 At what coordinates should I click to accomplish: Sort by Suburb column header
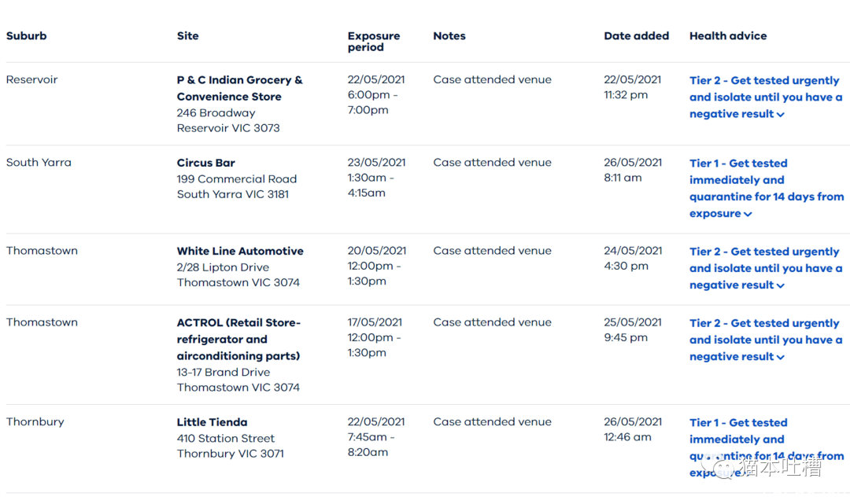[27, 35]
